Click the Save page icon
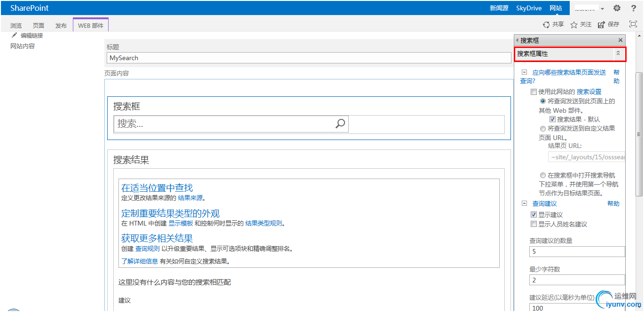 coord(601,25)
